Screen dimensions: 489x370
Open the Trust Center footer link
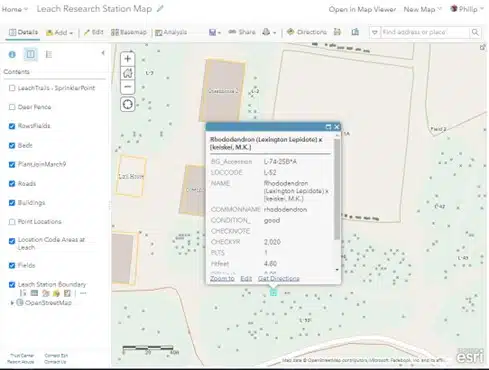click(x=22, y=355)
